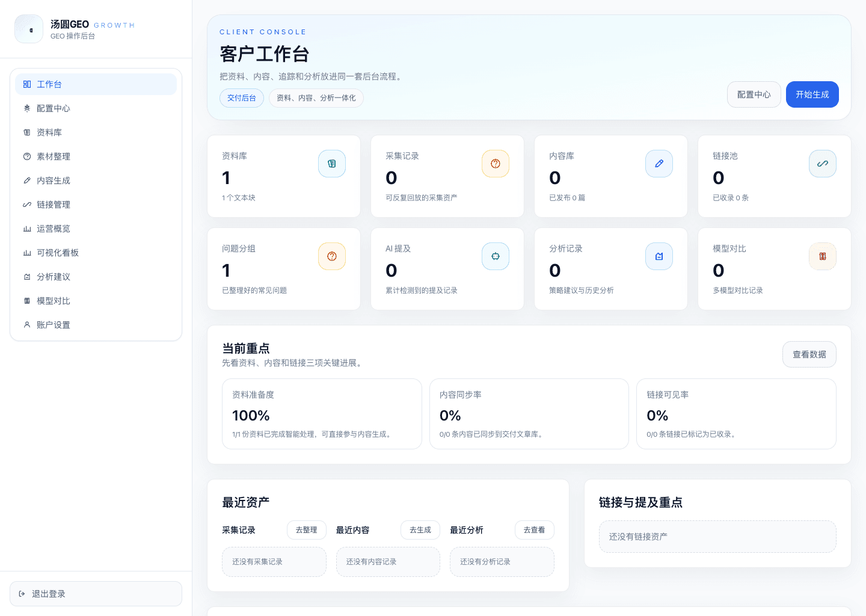Click the AI 提及 card icon

click(x=496, y=256)
